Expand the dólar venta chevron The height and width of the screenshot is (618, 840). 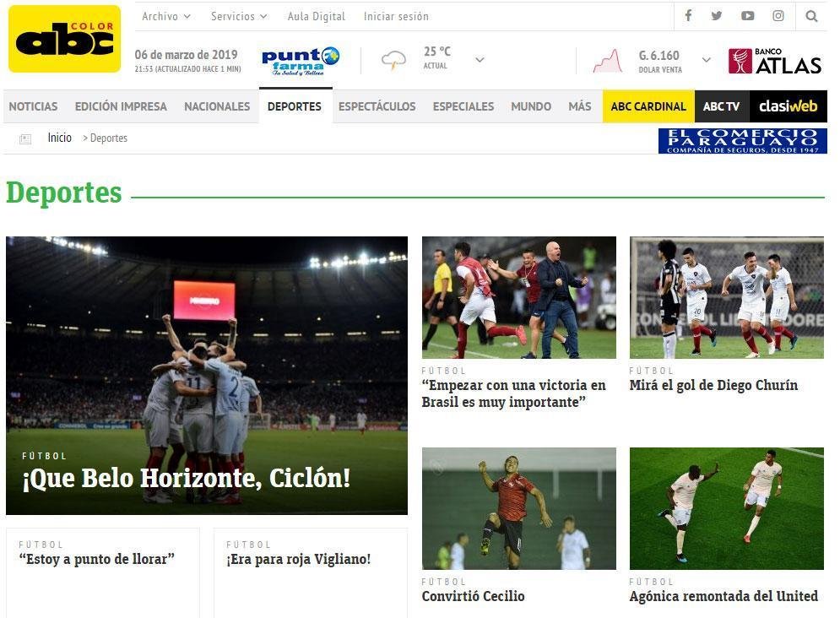tap(707, 60)
